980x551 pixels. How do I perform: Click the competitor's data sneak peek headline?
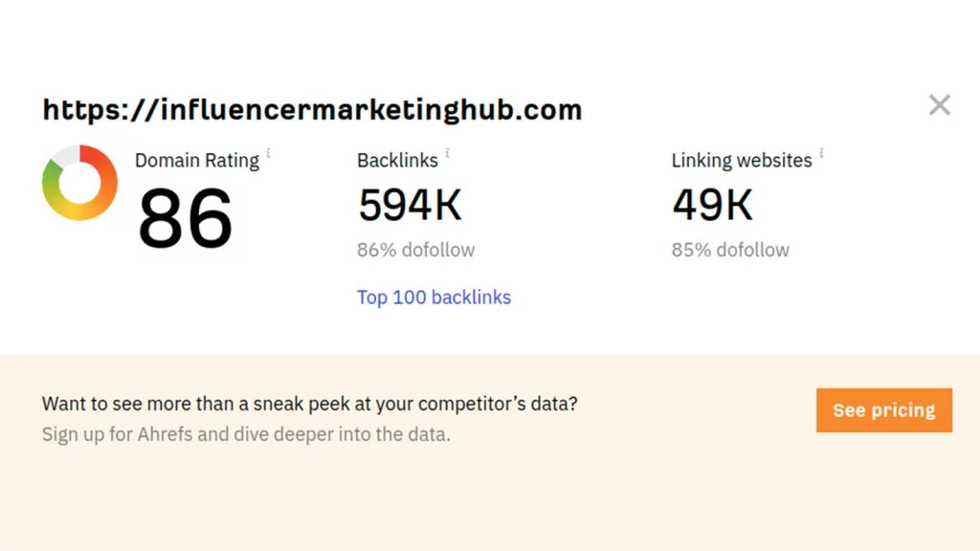point(310,404)
